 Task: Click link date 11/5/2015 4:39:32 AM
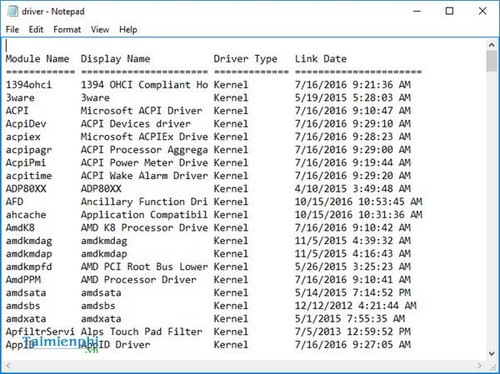[x=353, y=241]
